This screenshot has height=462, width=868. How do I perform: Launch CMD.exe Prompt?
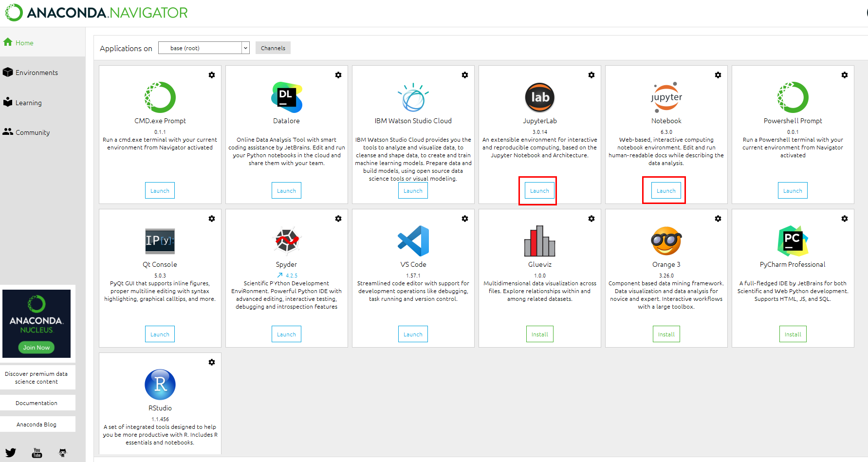point(160,190)
